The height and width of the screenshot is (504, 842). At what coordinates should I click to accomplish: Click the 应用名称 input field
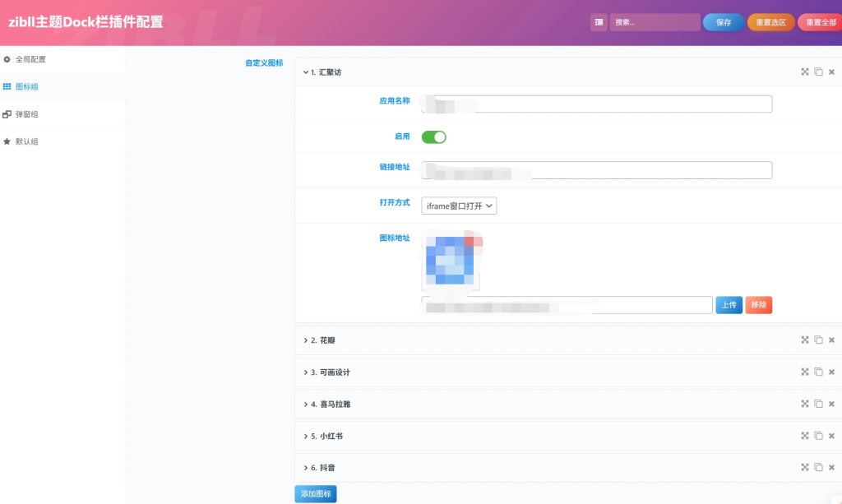click(x=597, y=104)
